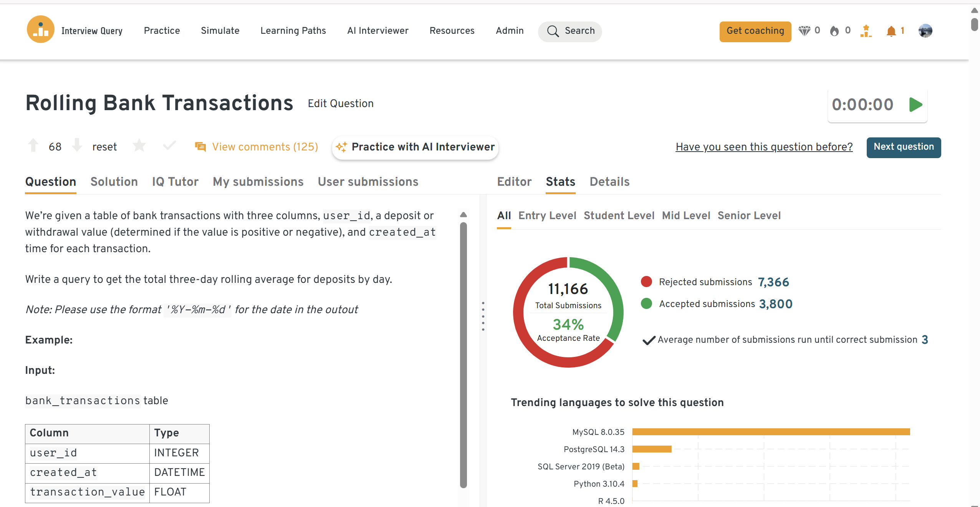Open notifications bell icon

coord(891,31)
